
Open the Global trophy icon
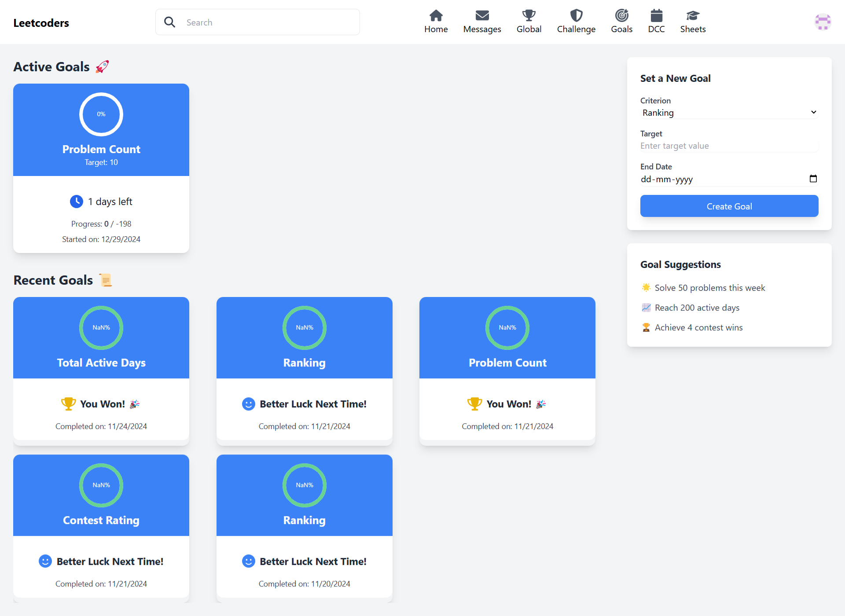pos(529,16)
